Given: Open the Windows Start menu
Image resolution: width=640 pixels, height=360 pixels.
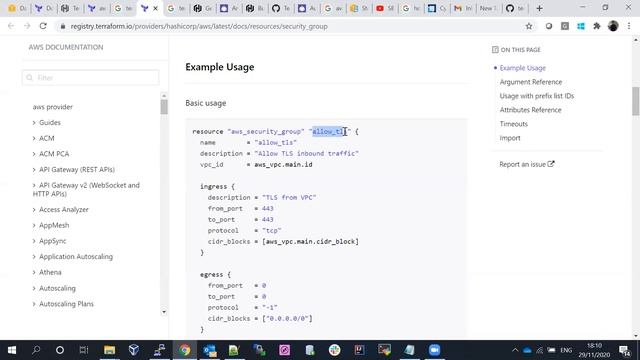Looking at the screenshot, I should click(x=12, y=350).
